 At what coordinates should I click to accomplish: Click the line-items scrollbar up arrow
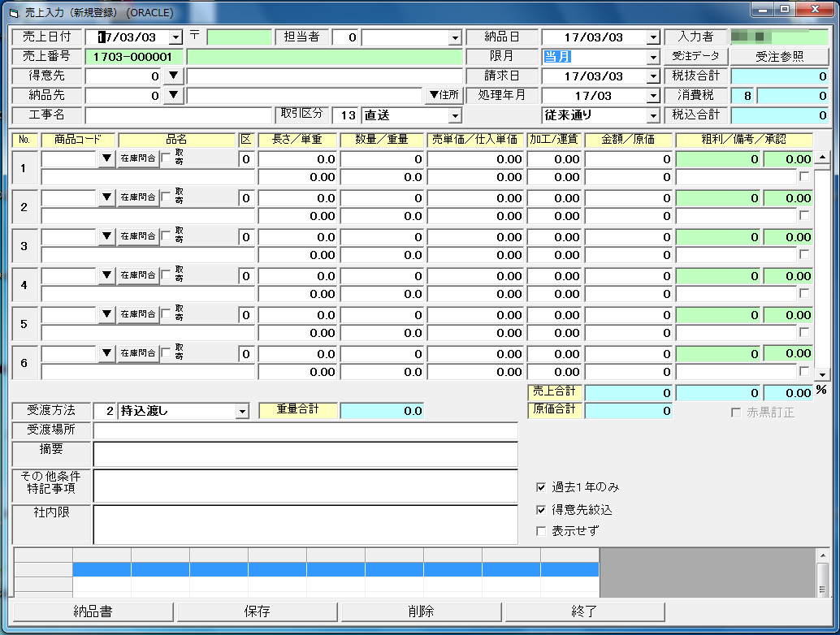tap(822, 158)
